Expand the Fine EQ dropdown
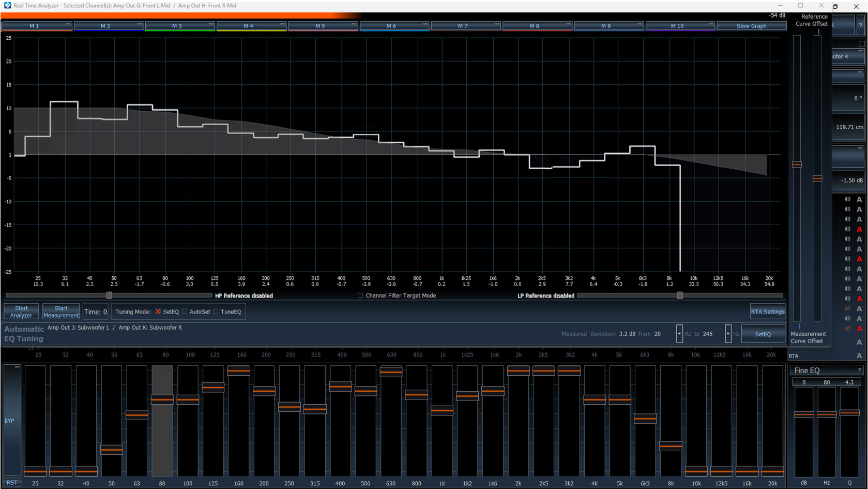Image resolution: width=868 pixels, height=489 pixels. (859, 370)
